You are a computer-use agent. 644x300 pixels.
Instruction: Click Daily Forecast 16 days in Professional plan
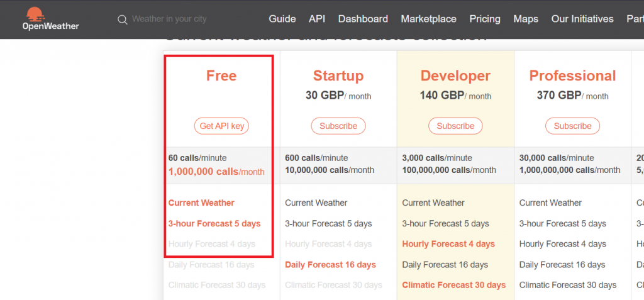point(562,265)
